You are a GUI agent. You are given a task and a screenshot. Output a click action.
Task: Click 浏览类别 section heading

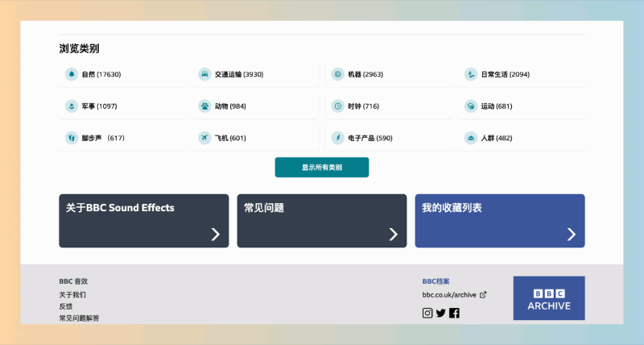point(79,48)
